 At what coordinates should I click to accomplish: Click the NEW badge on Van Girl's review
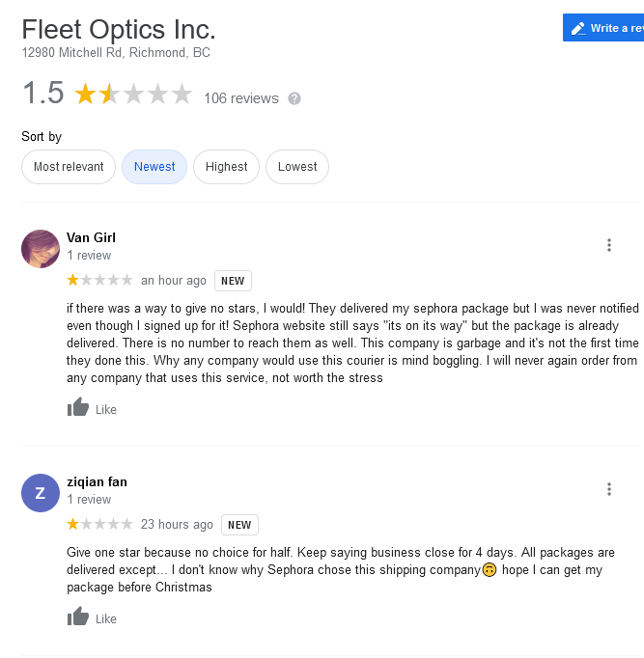pyautogui.click(x=233, y=281)
